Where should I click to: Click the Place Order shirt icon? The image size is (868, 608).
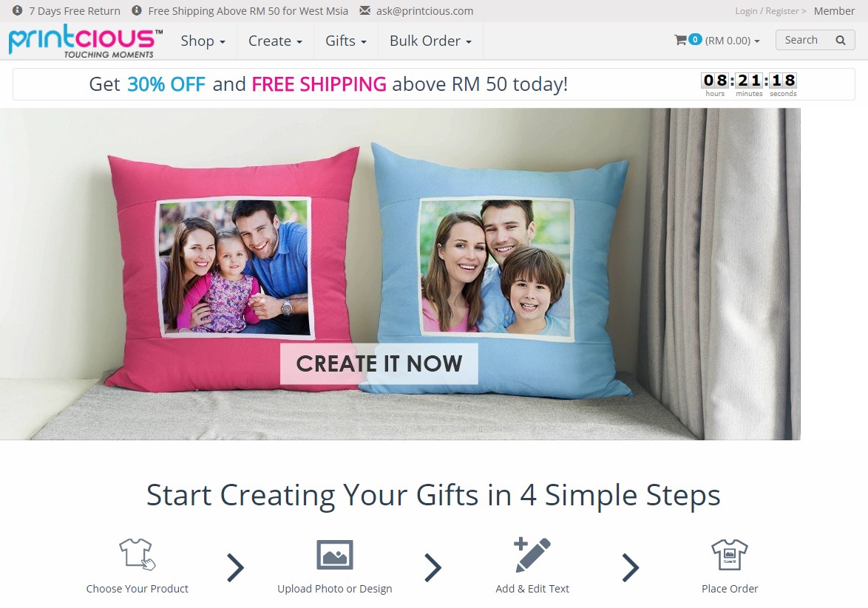pyautogui.click(x=729, y=554)
